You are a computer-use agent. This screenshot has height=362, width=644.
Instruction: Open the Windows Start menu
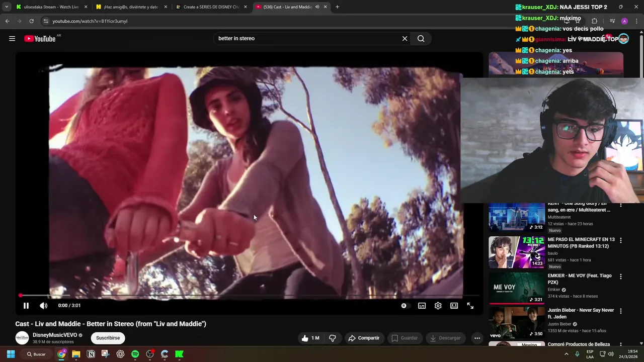11,354
